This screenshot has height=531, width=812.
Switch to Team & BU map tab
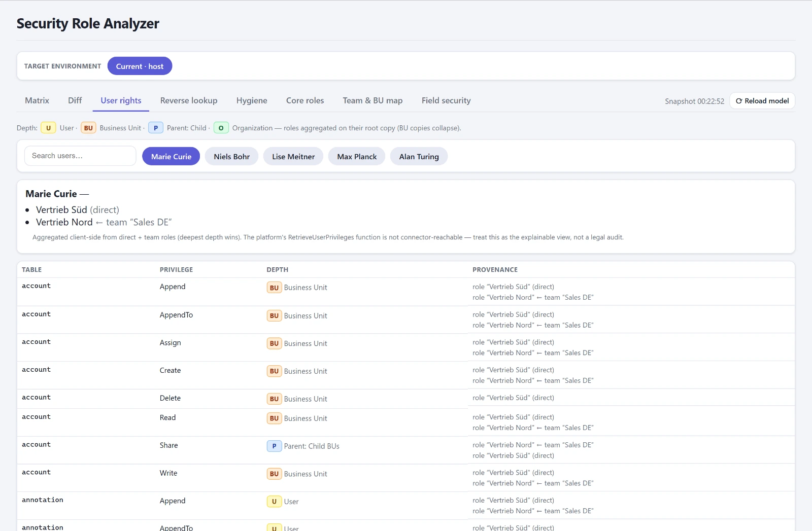pyautogui.click(x=373, y=100)
